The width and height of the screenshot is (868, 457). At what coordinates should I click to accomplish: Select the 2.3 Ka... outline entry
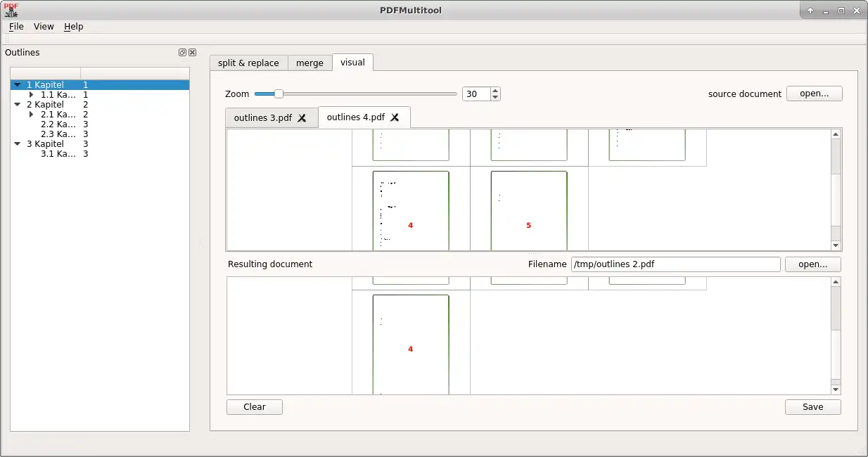(x=58, y=134)
